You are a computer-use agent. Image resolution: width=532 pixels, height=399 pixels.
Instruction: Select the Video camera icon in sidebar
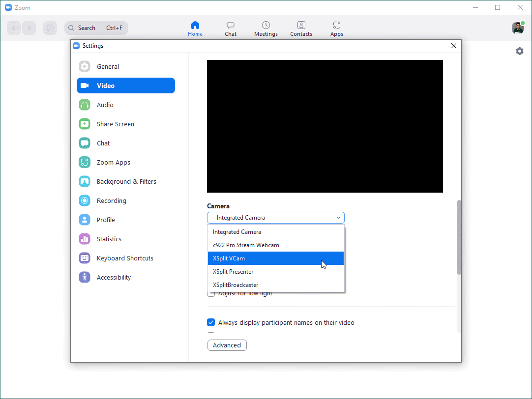pyautogui.click(x=85, y=86)
